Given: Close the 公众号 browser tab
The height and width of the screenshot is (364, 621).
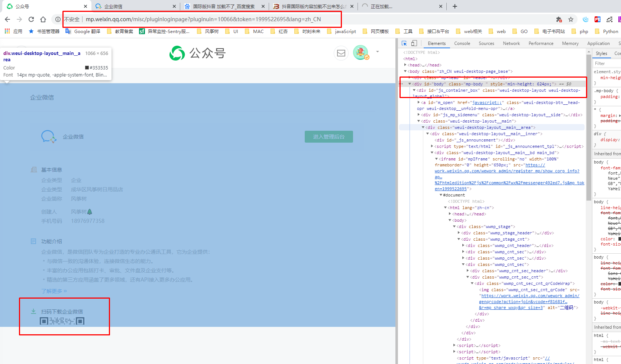Looking at the screenshot, I should (x=85, y=6).
